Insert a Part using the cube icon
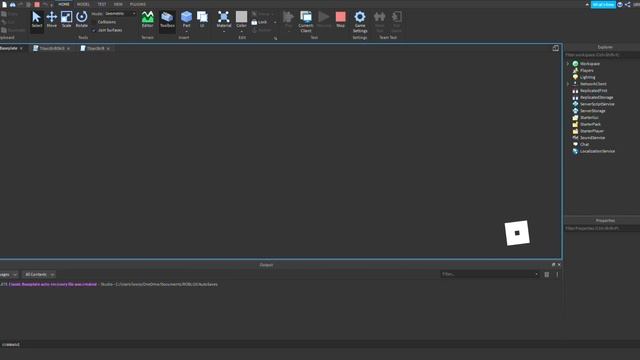Screen dimensions: 640x360 (186, 17)
